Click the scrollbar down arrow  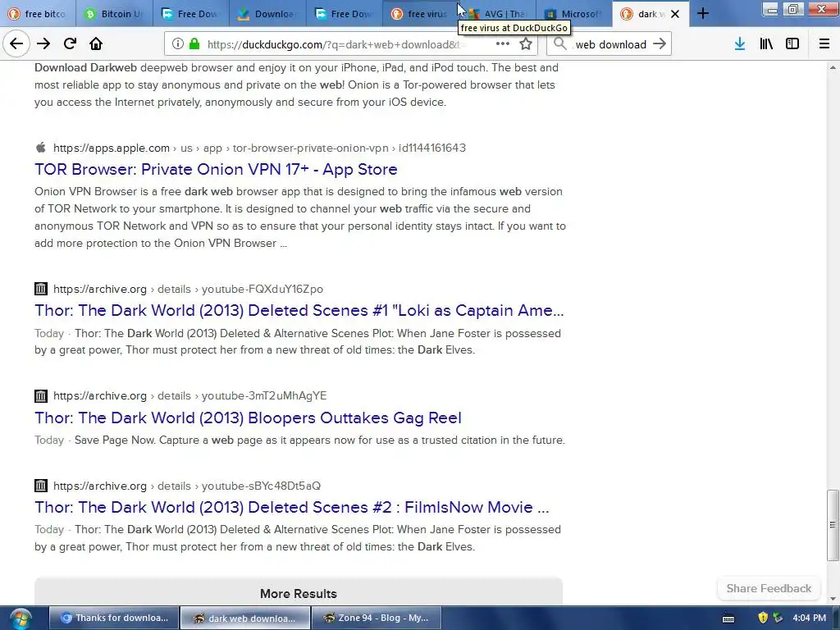point(833,599)
